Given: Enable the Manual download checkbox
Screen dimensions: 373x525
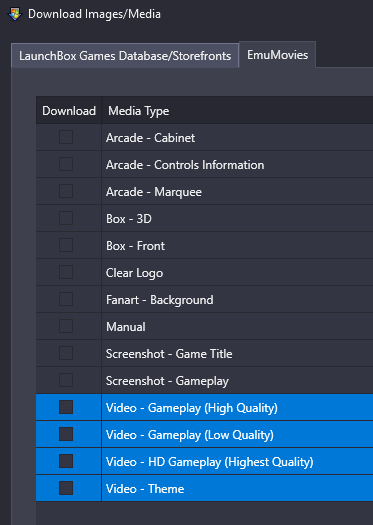Looking at the screenshot, I should coord(66,326).
